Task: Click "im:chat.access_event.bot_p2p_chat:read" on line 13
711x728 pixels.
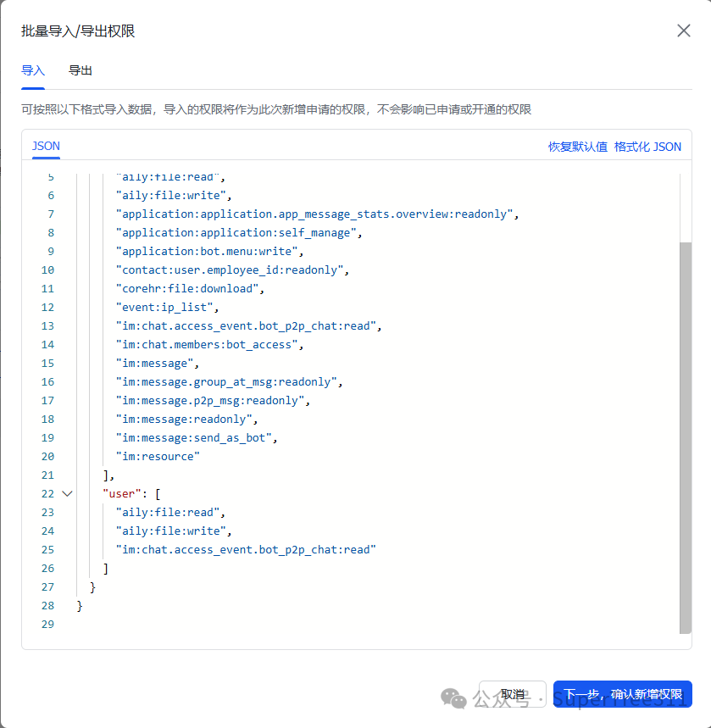Action: tap(246, 326)
